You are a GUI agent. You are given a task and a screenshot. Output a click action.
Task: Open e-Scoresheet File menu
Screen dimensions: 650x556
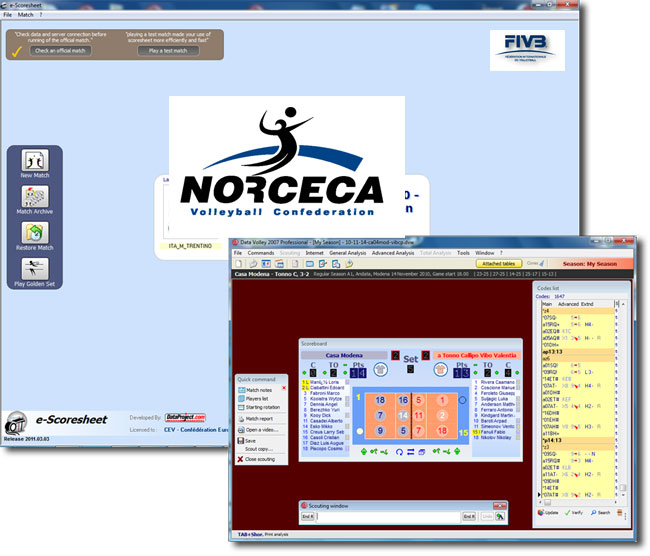(7, 15)
